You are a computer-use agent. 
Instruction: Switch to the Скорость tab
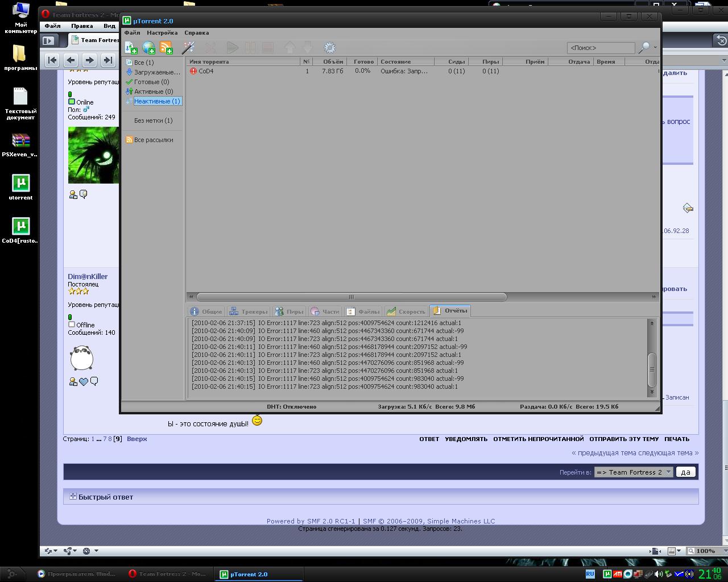[x=406, y=311]
